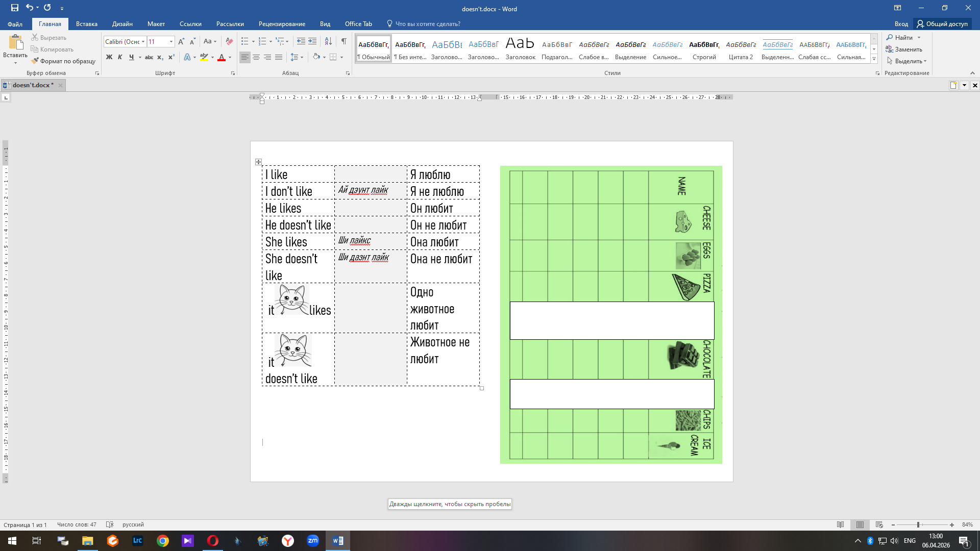Image resolution: width=980 pixels, height=551 pixels.
Task: Open the Макет ribbon tab
Action: pyautogui.click(x=156, y=24)
